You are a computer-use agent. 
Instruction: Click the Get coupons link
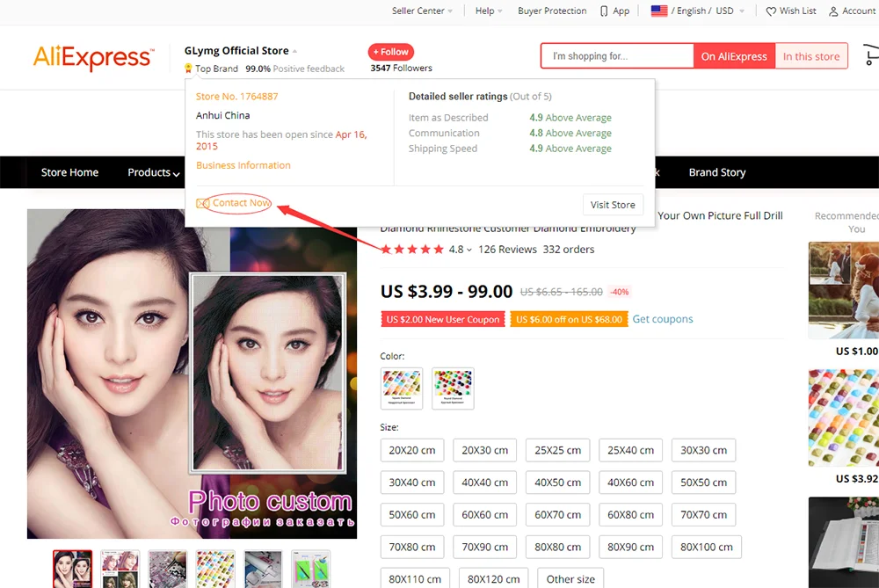coord(663,319)
